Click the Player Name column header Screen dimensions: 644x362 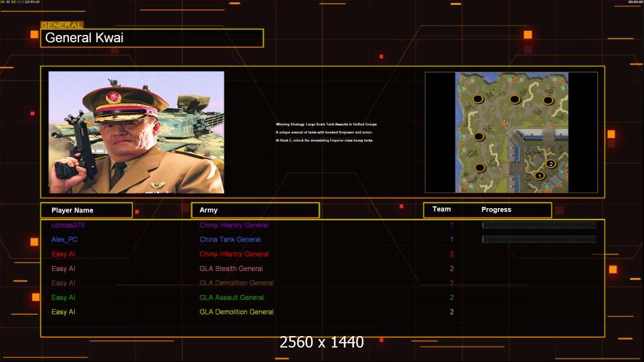[86, 211]
